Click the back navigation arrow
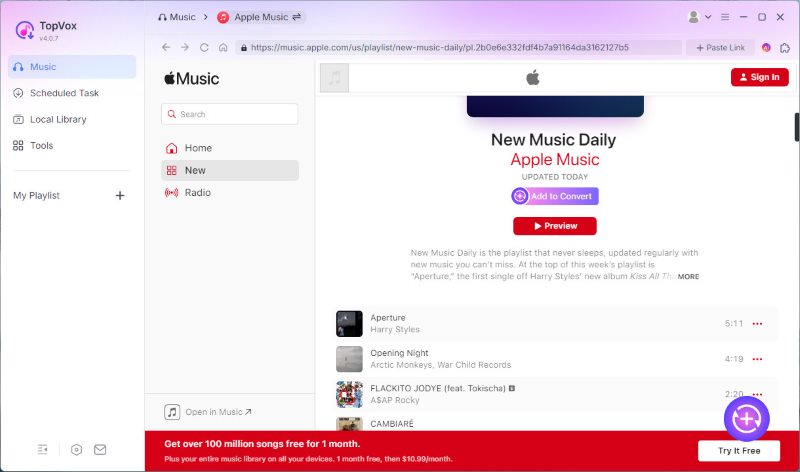Image resolution: width=800 pixels, height=472 pixels. (166, 47)
